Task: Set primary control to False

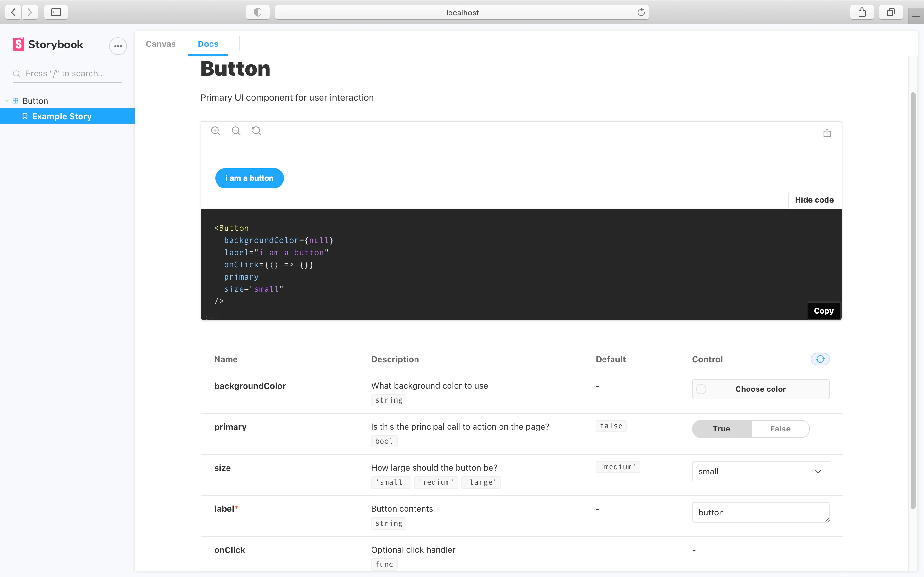Action: [x=781, y=429]
